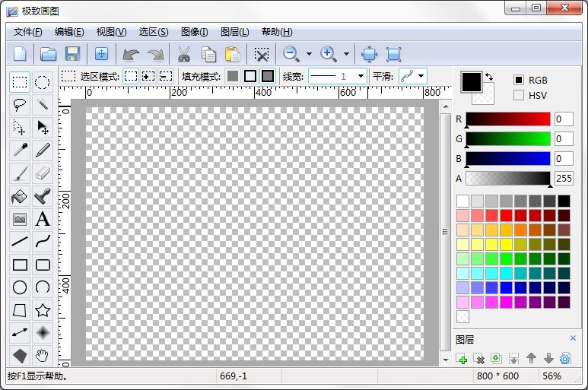Enable the HSV color mode checkbox

click(x=519, y=95)
